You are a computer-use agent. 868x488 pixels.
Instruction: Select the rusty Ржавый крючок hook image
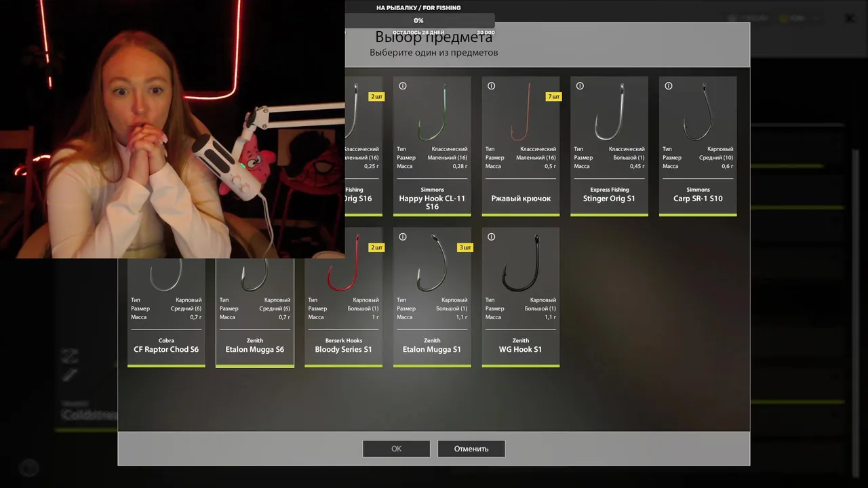(x=521, y=112)
